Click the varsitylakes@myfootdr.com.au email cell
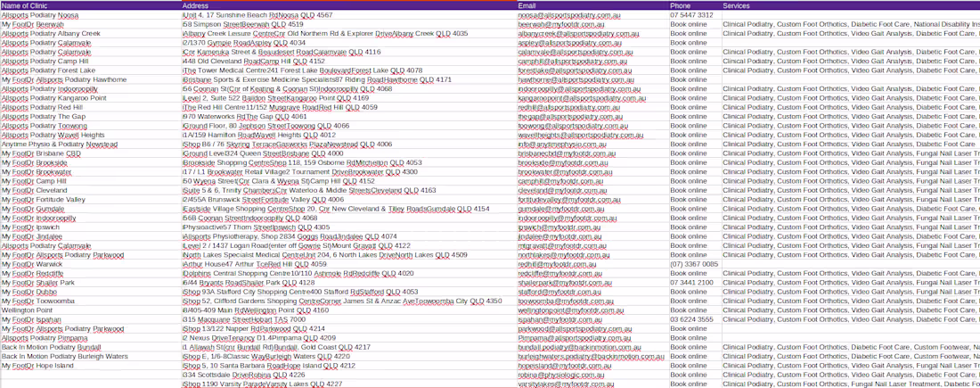The width and height of the screenshot is (980, 388). [x=593, y=384]
